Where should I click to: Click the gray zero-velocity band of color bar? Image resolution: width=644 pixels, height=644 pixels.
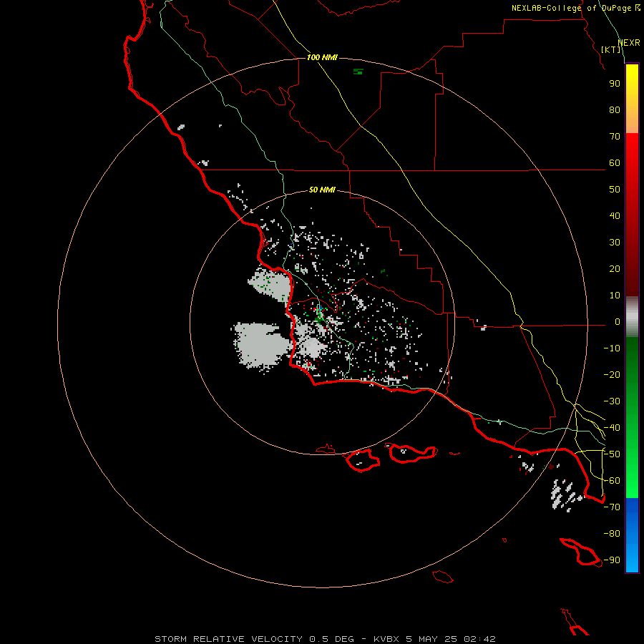(x=632, y=318)
